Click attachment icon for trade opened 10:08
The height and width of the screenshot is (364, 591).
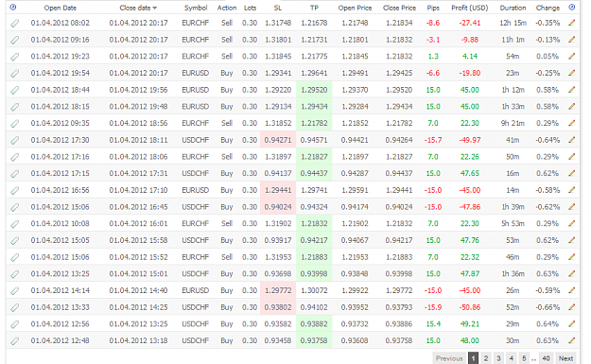point(14,224)
